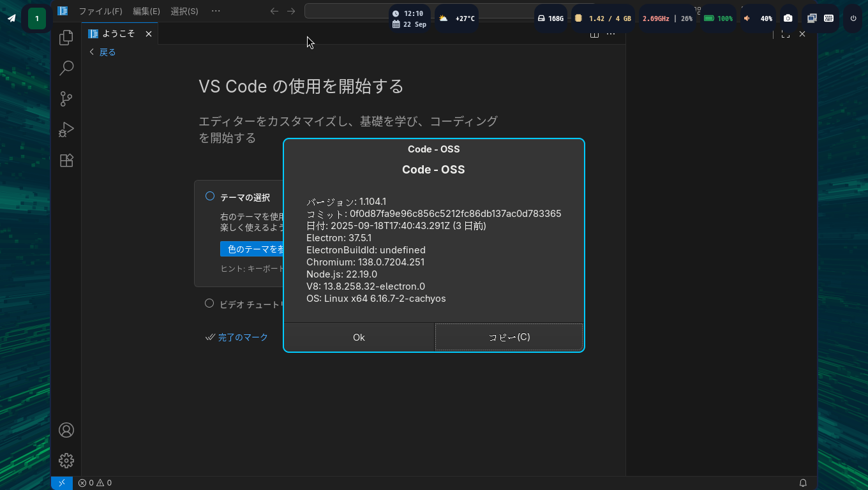Click the window switcher icon in top bar
The width and height of the screenshot is (868, 490).
[811, 19]
